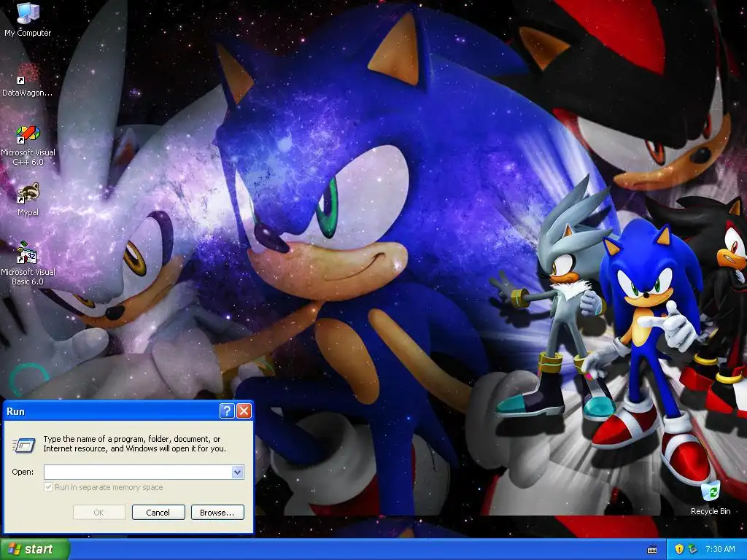The height and width of the screenshot is (560, 747).
Task: Click the Browse... button
Action: coord(217,513)
